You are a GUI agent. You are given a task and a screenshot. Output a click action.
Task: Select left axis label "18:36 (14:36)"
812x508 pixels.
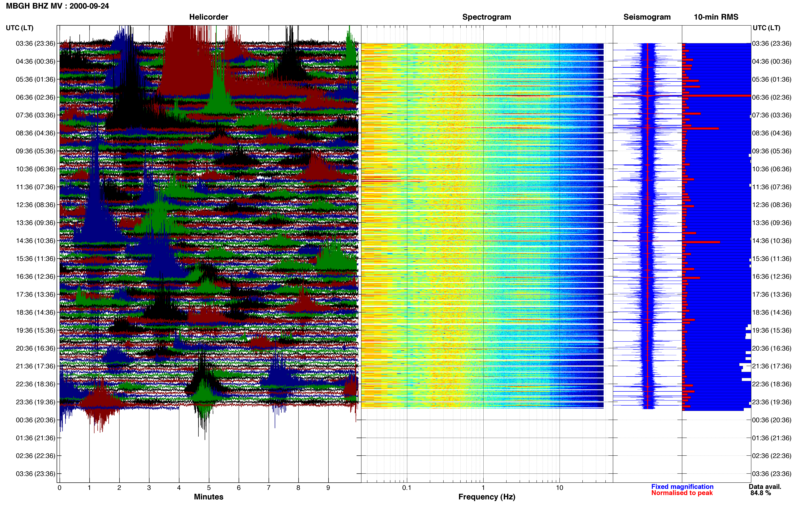pyautogui.click(x=35, y=313)
